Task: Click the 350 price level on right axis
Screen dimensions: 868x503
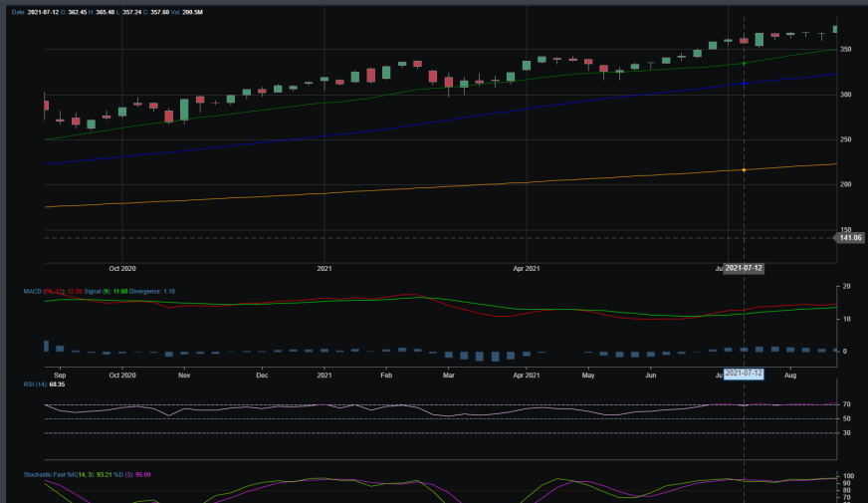Action: click(845, 49)
